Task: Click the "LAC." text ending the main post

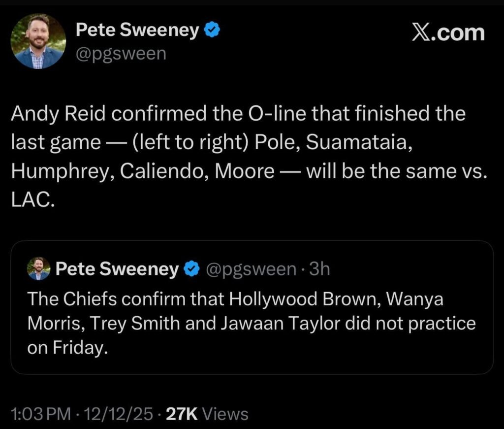Action: click(31, 201)
